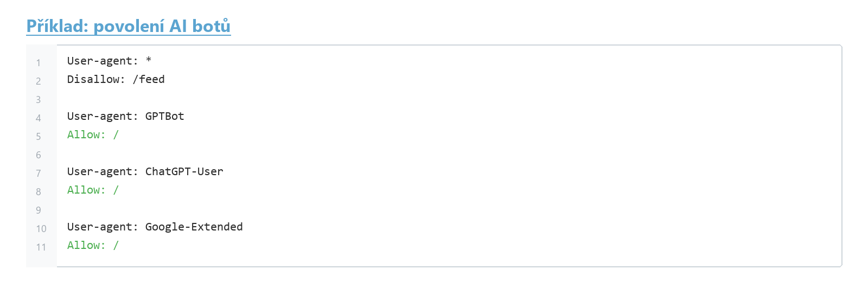
Task: Click the 'Allow: /' line under GPTBot
Action: click(93, 134)
